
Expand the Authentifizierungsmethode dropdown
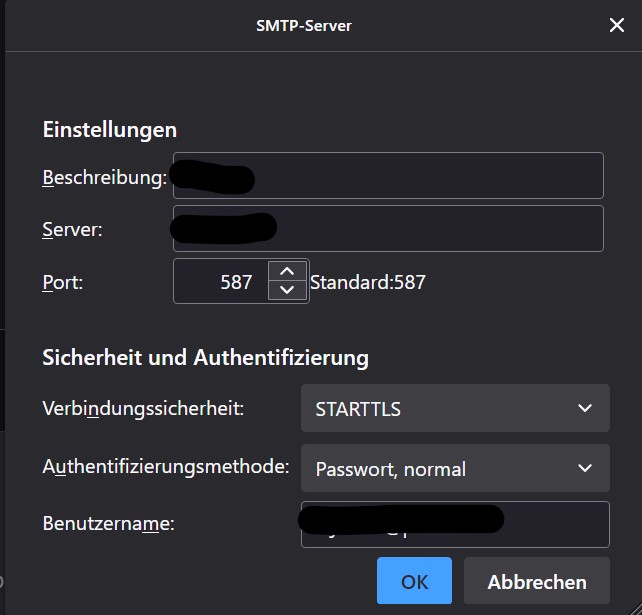point(455,468)
